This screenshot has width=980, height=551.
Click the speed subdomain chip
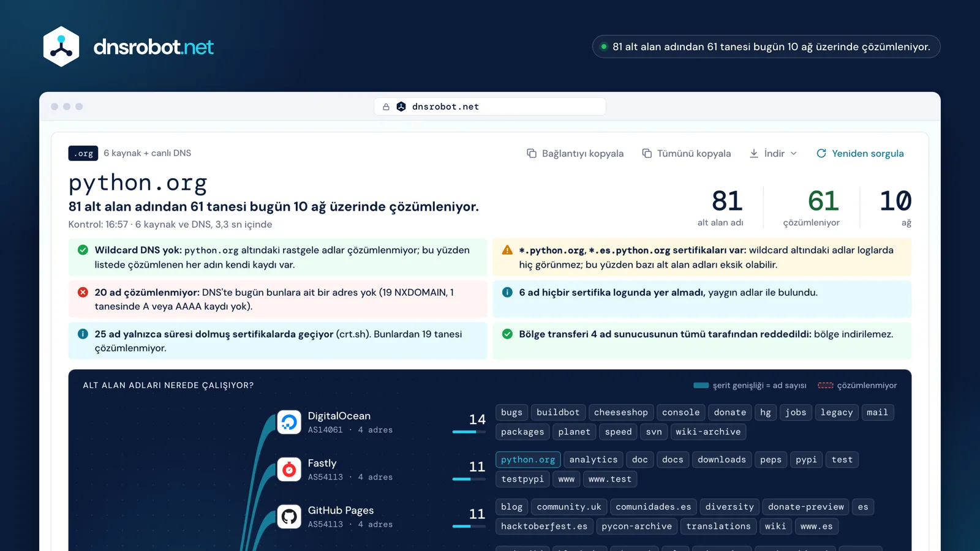(x=618, y=432)
